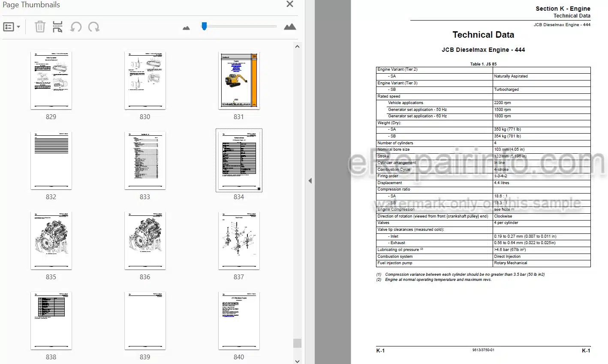Click the 'Fuel injection pump' row label
Screen dimensions: 608x364
(394, 263)
